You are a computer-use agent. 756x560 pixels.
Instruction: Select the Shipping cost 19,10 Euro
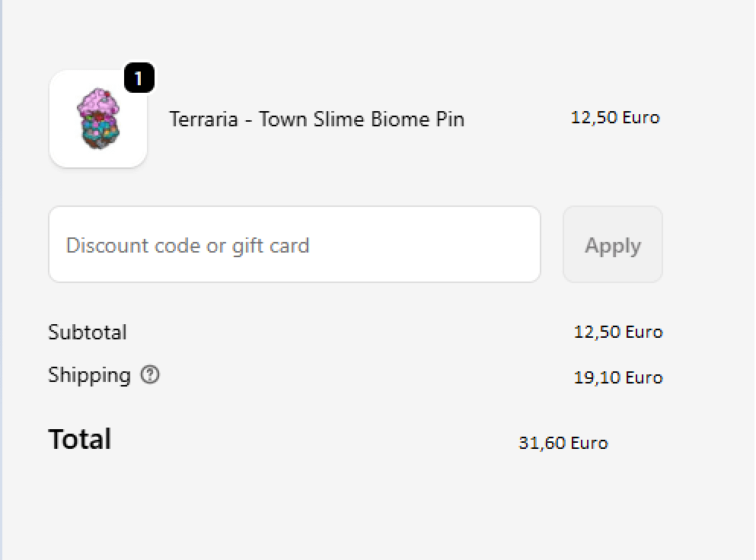pos(617,377)
